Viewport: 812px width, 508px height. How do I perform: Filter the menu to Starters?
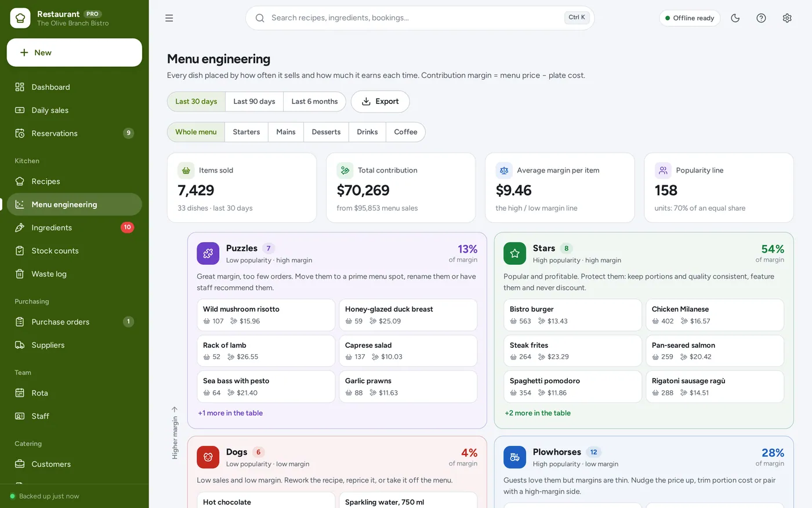(x=246, y=132)
